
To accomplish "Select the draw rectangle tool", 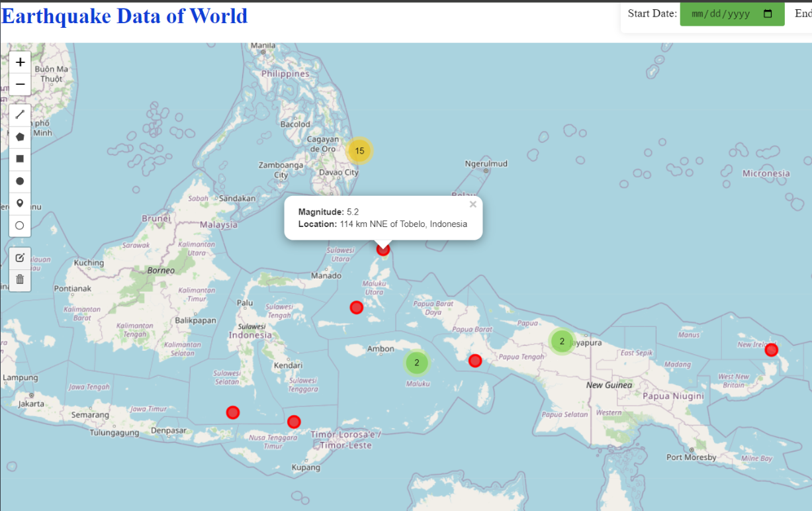I will pyautogui.click(x=20, y=159).
